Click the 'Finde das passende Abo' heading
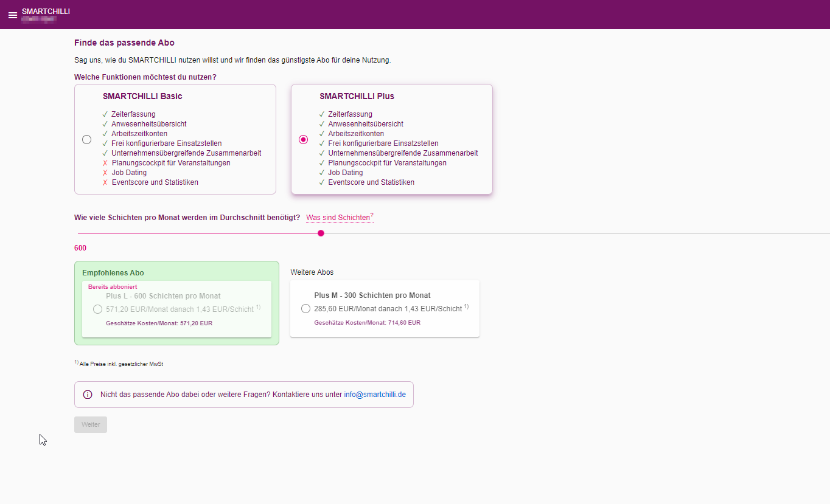Image resolution: width=830 pixels, height=504 pixels. [124, 43]
